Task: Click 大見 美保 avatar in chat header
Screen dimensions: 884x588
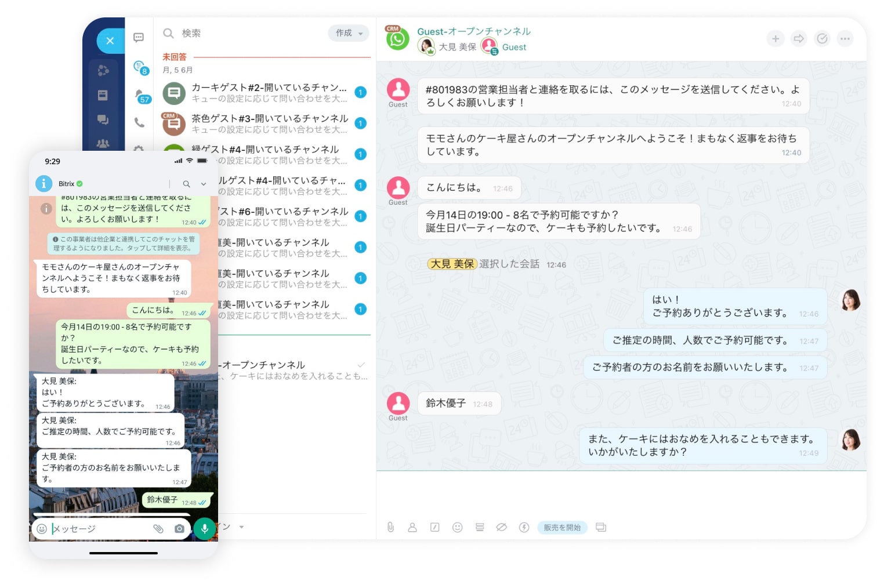Action: tap(426, 46)
